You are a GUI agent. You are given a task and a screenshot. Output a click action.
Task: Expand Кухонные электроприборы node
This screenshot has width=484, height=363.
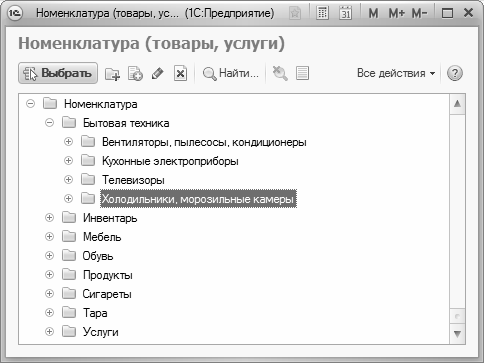68,161
